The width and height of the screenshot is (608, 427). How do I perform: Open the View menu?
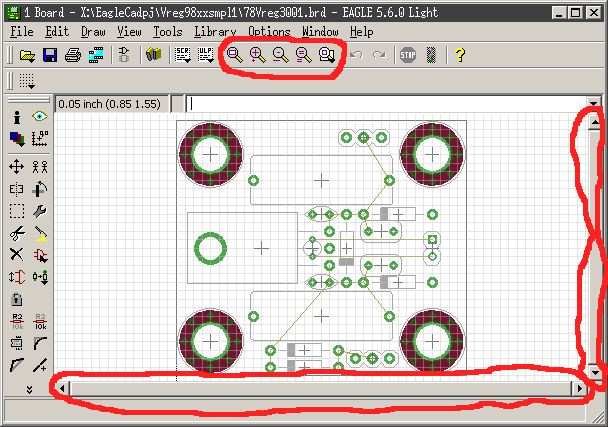tap(129, 31)
